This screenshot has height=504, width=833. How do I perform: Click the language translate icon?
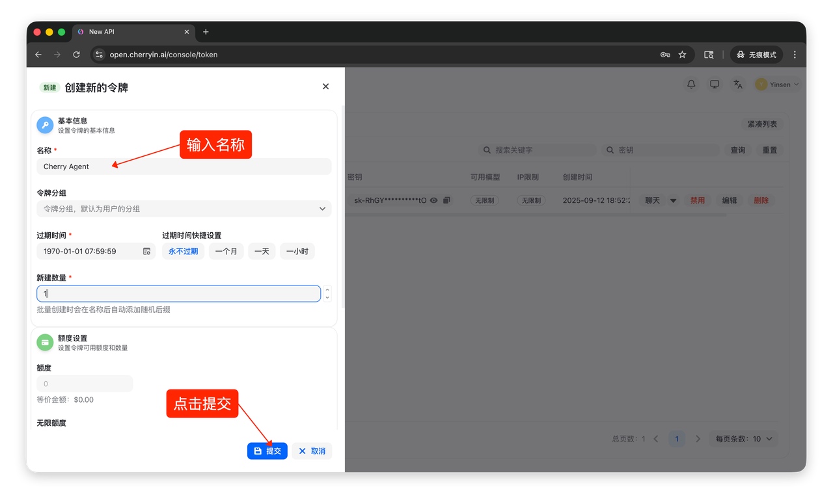pos(737,85)
